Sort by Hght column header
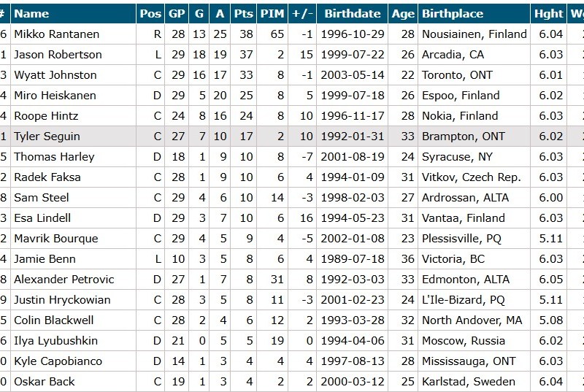This screenshot has width=584, height=392. [x=548, y=13]
